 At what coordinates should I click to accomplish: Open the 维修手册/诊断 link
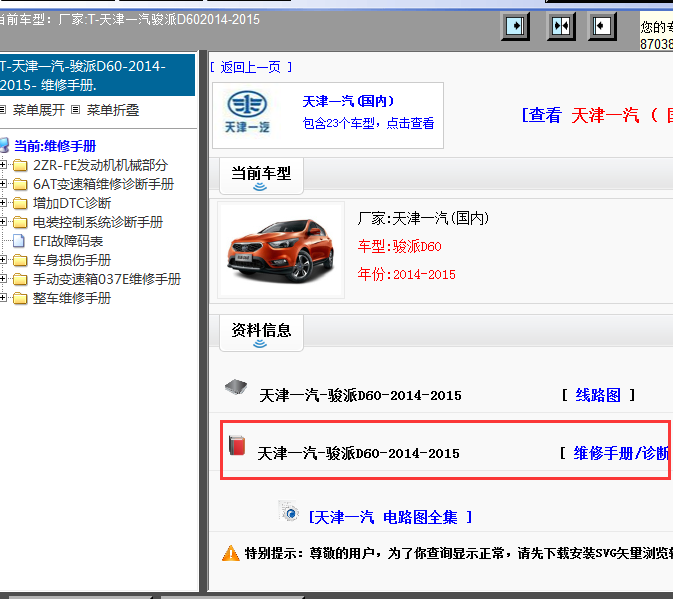tap(621, 453)
